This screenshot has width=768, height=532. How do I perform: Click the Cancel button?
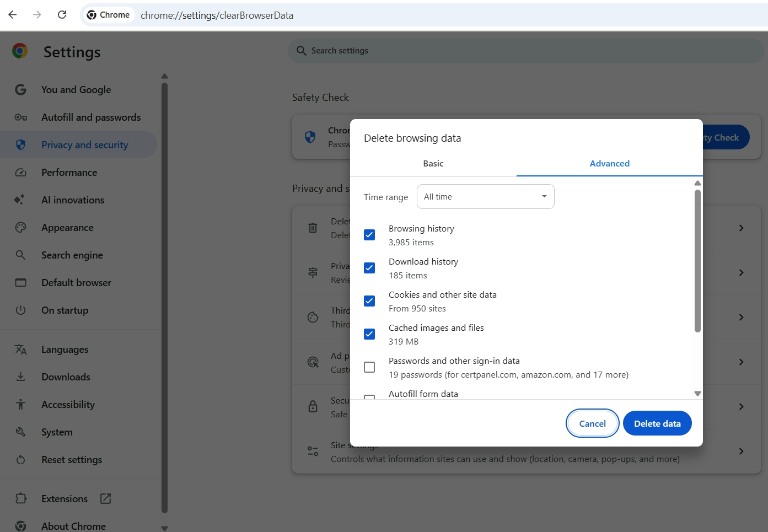[592, 423]
